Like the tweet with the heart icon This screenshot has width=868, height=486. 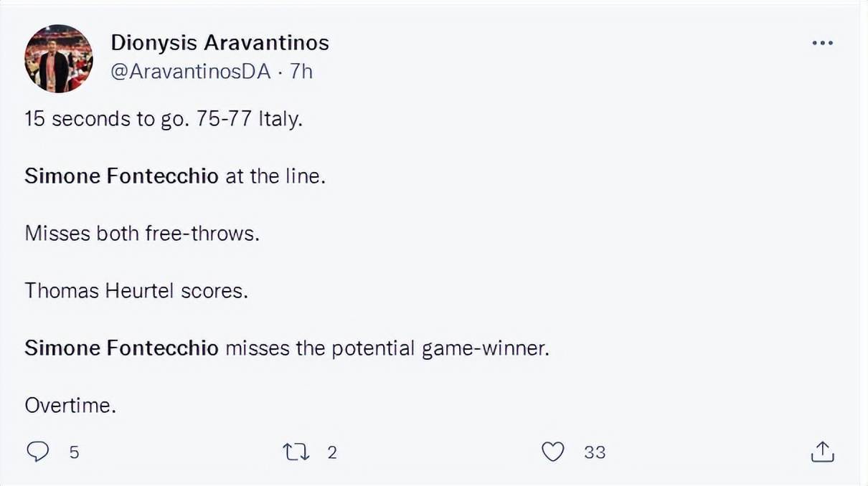(x=552, y=452)
